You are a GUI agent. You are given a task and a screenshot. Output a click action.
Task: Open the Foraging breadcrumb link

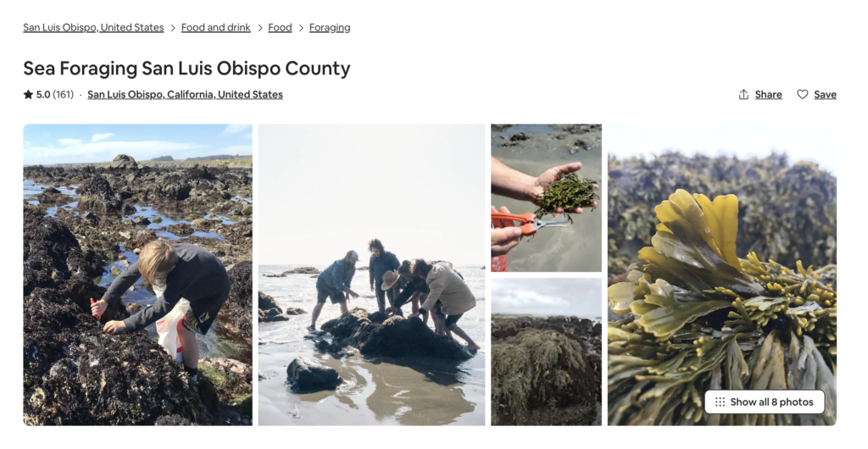[x=330, y=28]
